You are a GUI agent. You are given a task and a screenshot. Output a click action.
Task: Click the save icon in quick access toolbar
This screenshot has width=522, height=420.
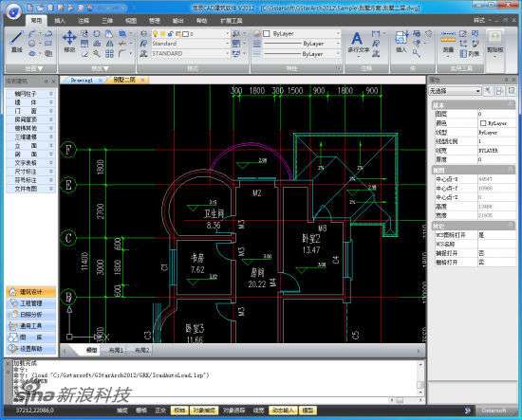coord(50,8)
